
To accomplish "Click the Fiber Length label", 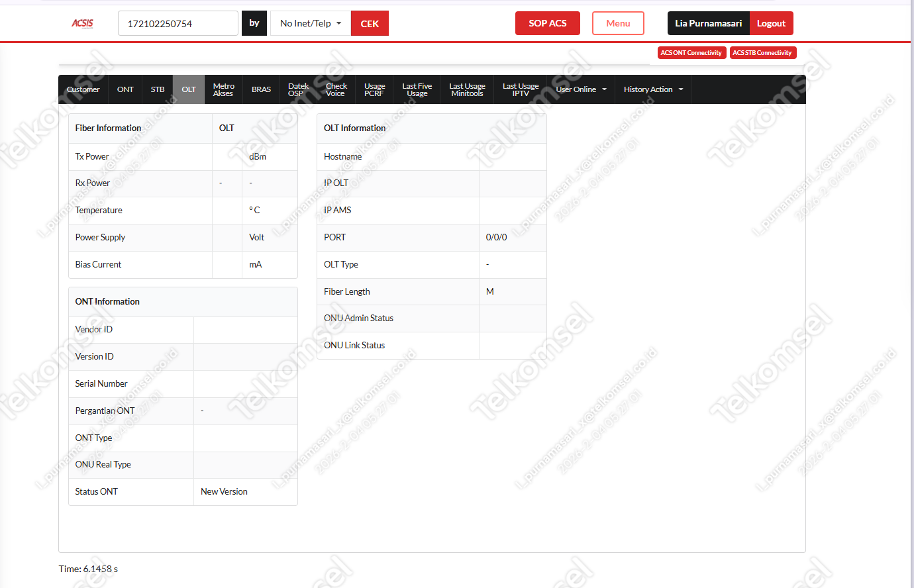I will (346, 292).
